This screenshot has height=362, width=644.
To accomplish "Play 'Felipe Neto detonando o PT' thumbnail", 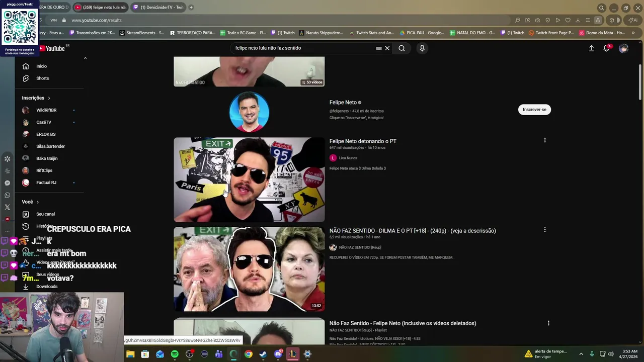I will (x=249, y=179).
